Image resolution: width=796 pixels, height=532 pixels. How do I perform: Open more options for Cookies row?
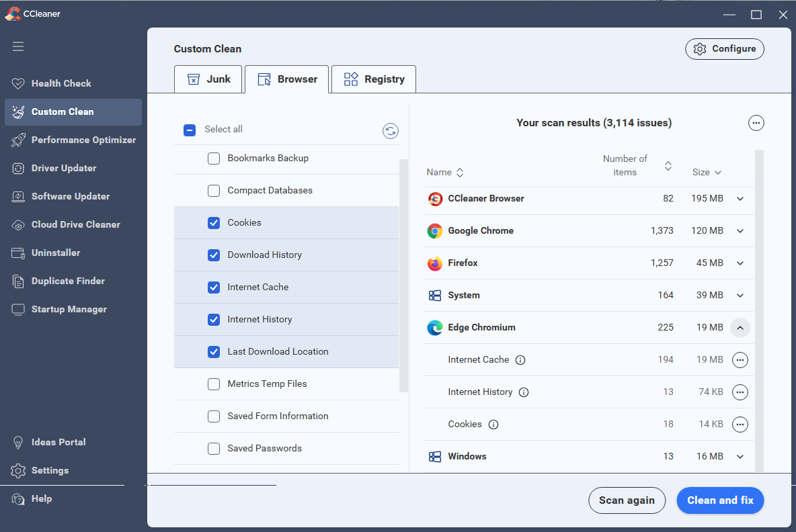tap(740, 425)
